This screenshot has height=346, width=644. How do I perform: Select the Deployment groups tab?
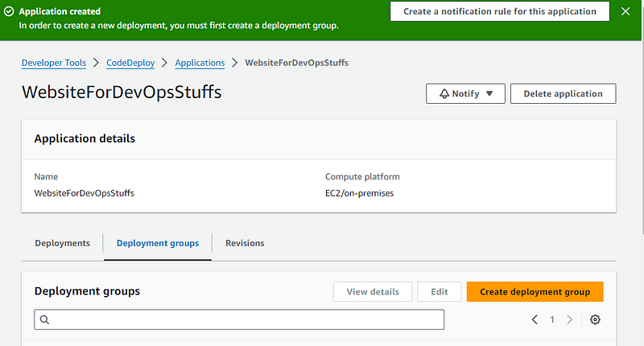coord(158,243)
